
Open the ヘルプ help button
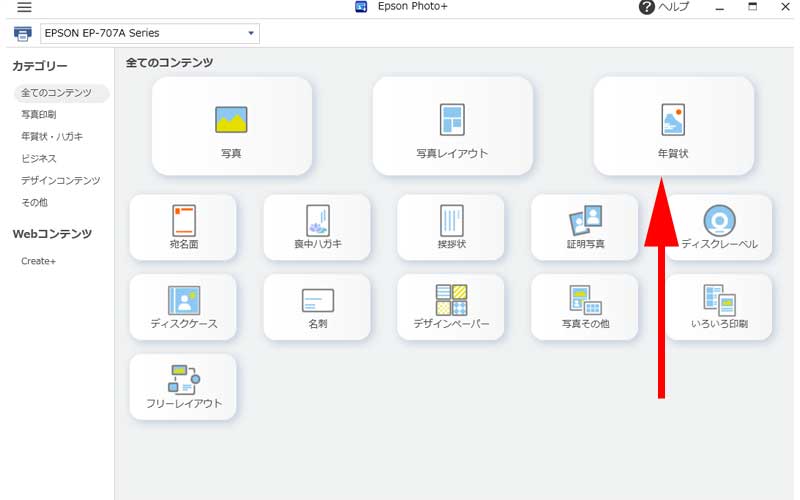coord(664,7)
